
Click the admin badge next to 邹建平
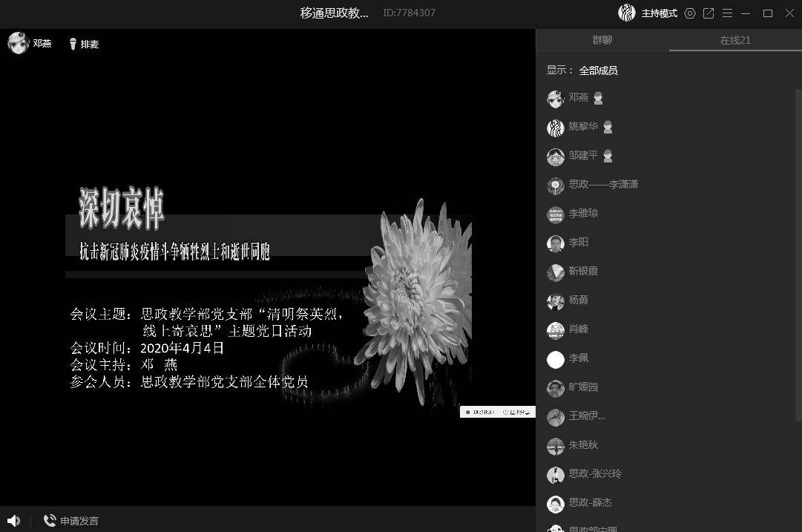tap(608, 156)
